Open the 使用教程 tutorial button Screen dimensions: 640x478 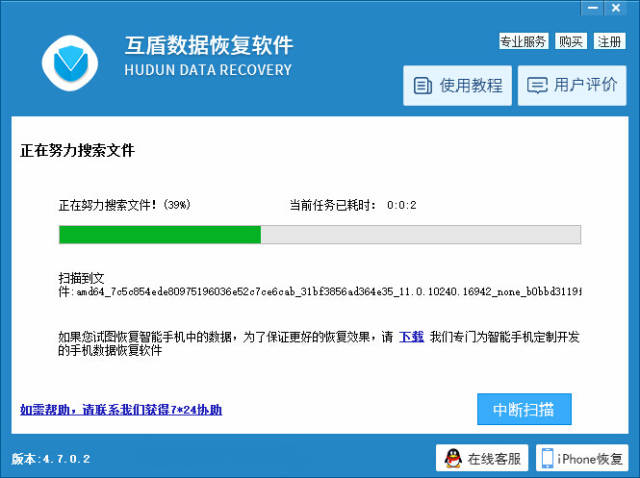(458, 86)
